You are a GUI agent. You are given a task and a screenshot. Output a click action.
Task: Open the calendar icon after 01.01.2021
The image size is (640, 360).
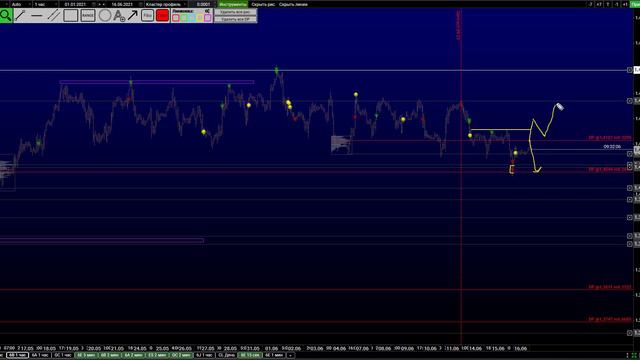click(x=93, y=4)
